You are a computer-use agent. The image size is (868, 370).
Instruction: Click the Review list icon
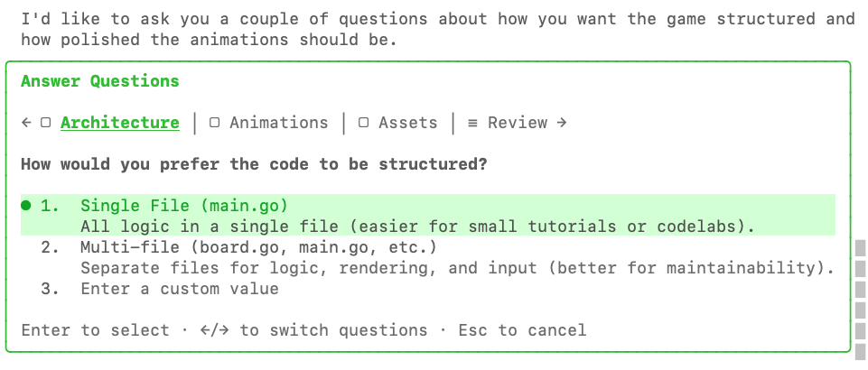[x=472, y=123]
